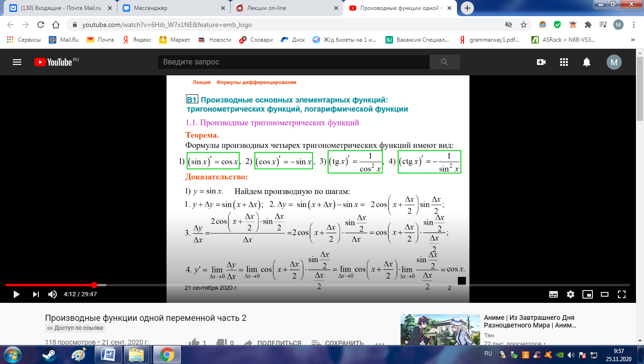Switch to the Мессенджер tab
Viewport: 644px width, 364px height.
(x=173, y=8)
